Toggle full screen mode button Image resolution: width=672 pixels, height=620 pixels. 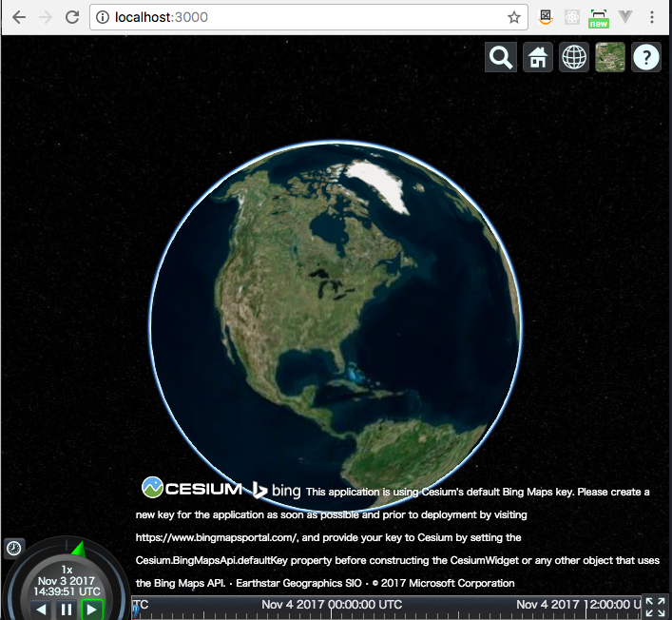tap(656, 607)
